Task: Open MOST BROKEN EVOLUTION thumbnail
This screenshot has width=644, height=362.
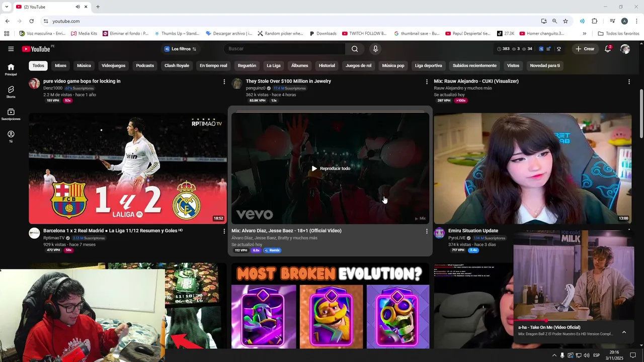Action: click(331, 306)
